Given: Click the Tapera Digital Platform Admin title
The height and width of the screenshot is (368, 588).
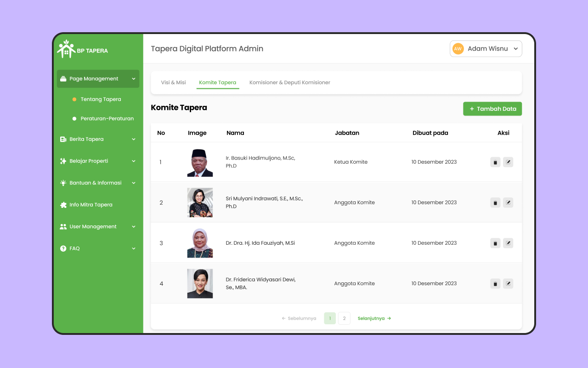Looking at the screenshot, I should tap(207, 49).
